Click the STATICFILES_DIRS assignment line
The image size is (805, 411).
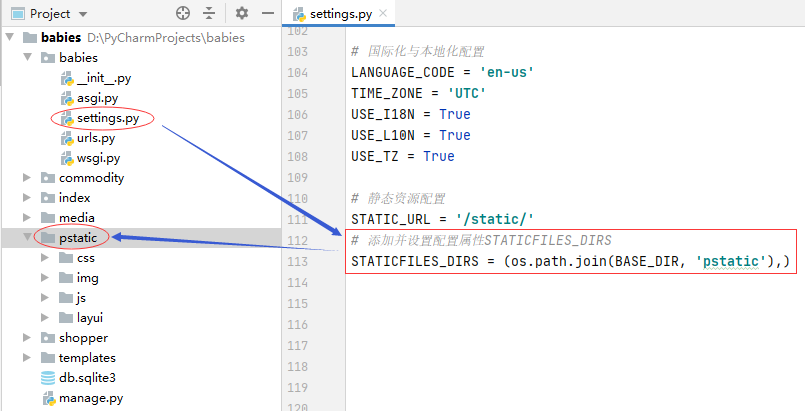(x=570, y=261)
